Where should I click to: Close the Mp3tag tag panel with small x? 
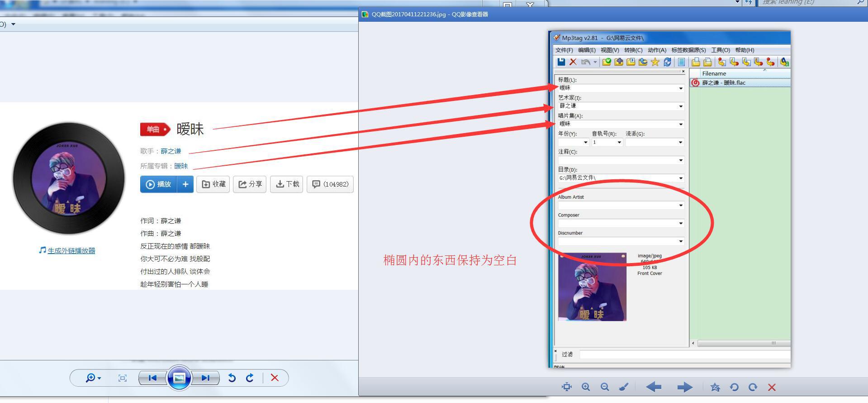[683, 72]
